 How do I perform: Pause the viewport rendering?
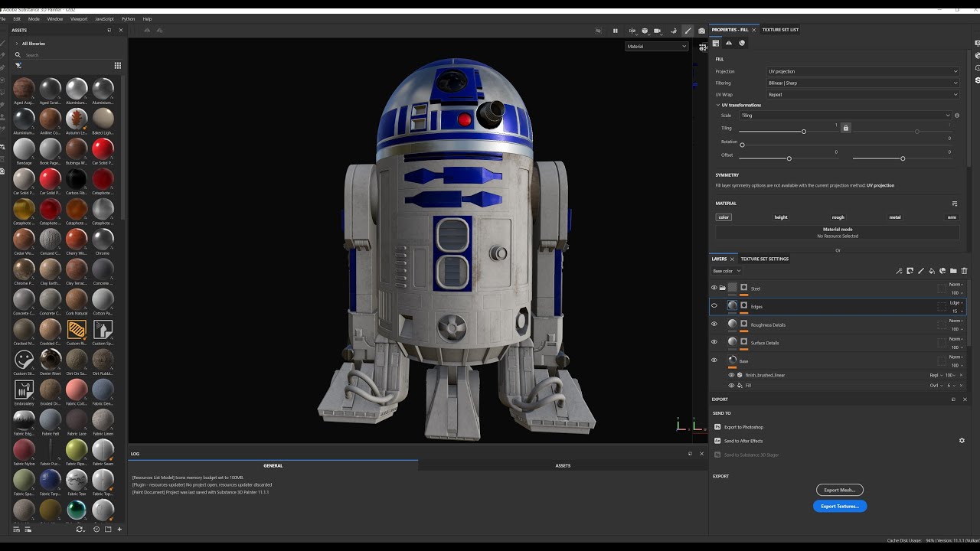coord(615,31)
